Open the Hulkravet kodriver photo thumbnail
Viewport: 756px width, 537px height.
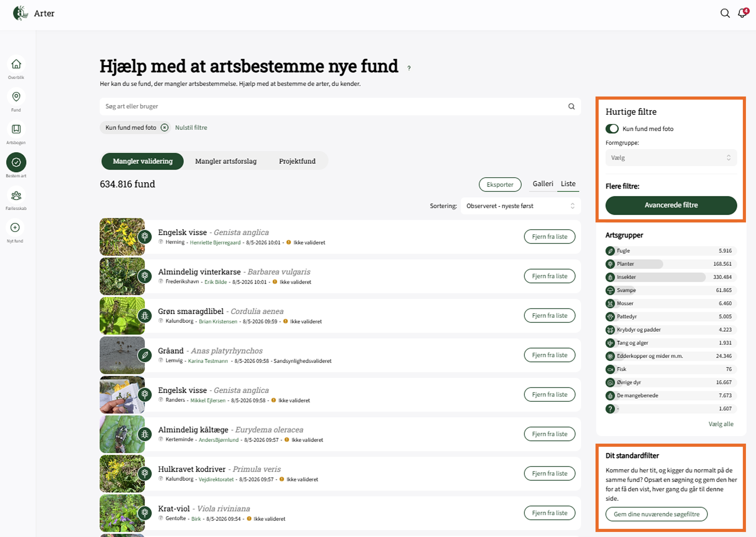coord(122,473)
